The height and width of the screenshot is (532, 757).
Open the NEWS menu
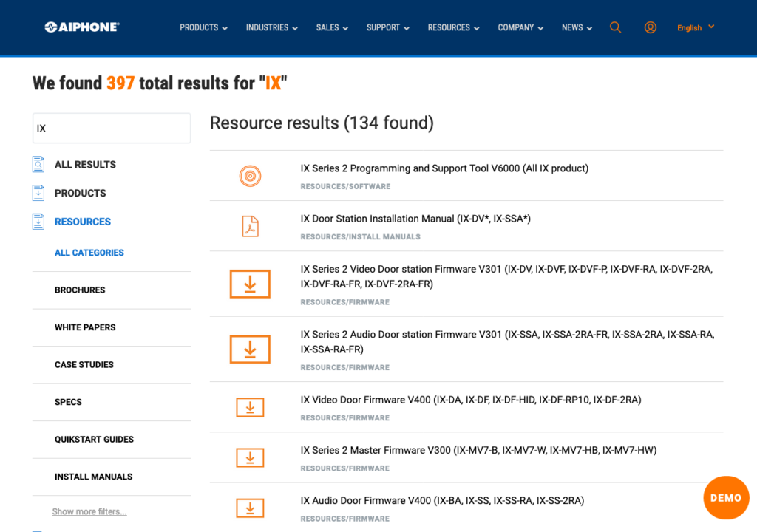[577, 27]
